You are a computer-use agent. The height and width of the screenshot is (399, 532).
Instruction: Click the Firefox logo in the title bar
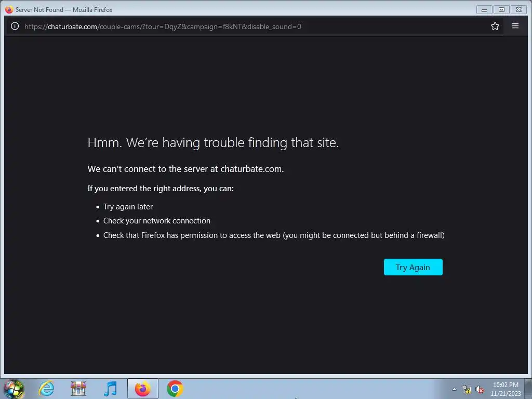(x=9, y=9)
